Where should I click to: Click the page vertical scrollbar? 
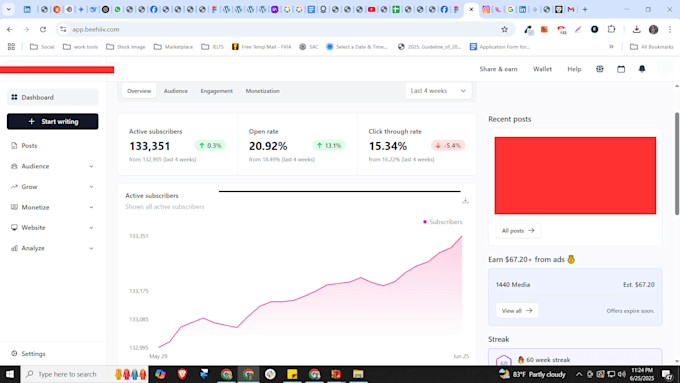tap(677, 164)
